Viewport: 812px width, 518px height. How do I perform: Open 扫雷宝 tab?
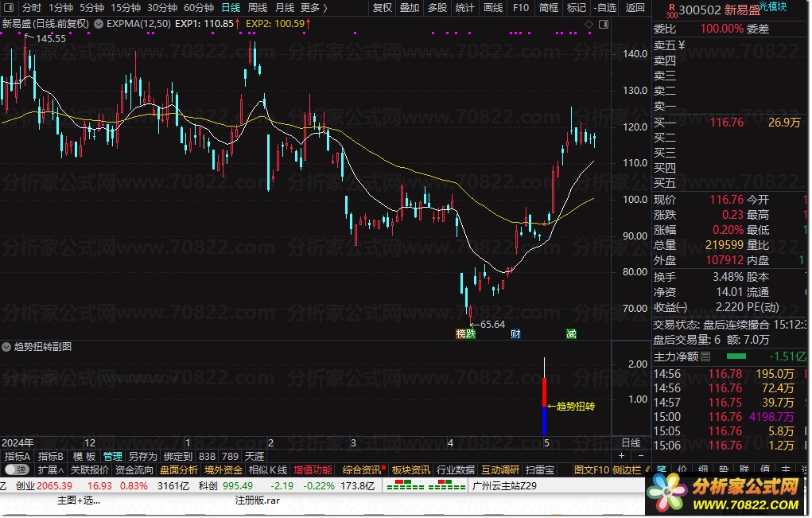[539, 469]
